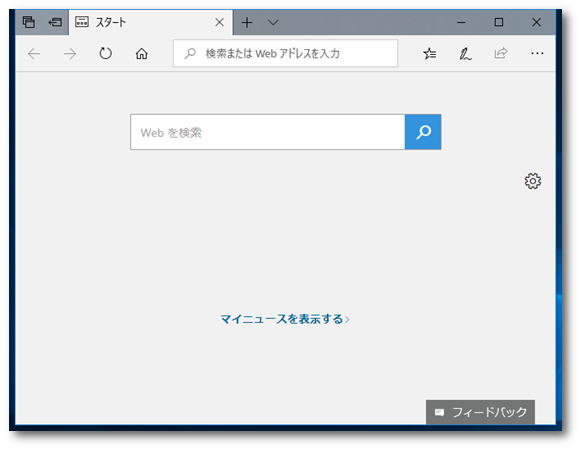
Task: Open a new tab with plus button
Action: point(247,23)
